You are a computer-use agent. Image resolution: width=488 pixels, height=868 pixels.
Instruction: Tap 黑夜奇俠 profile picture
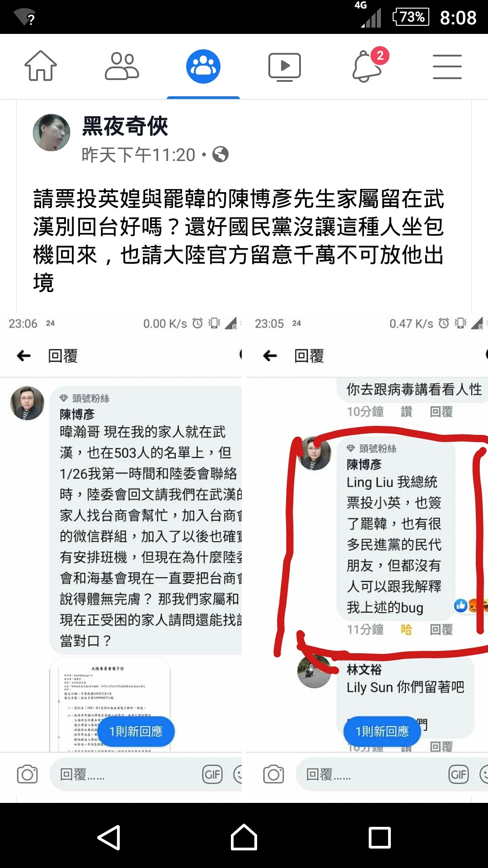(x=52, y=132)
